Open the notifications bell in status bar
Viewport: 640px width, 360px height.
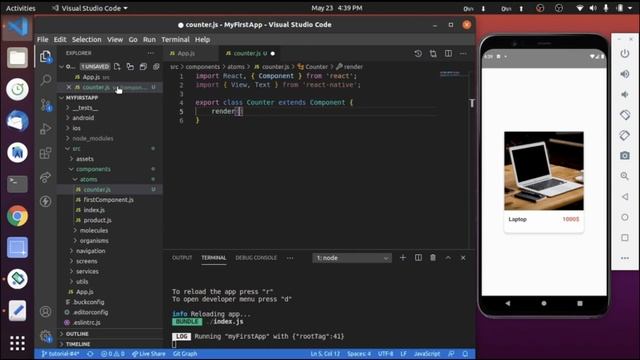click(465, 354)
